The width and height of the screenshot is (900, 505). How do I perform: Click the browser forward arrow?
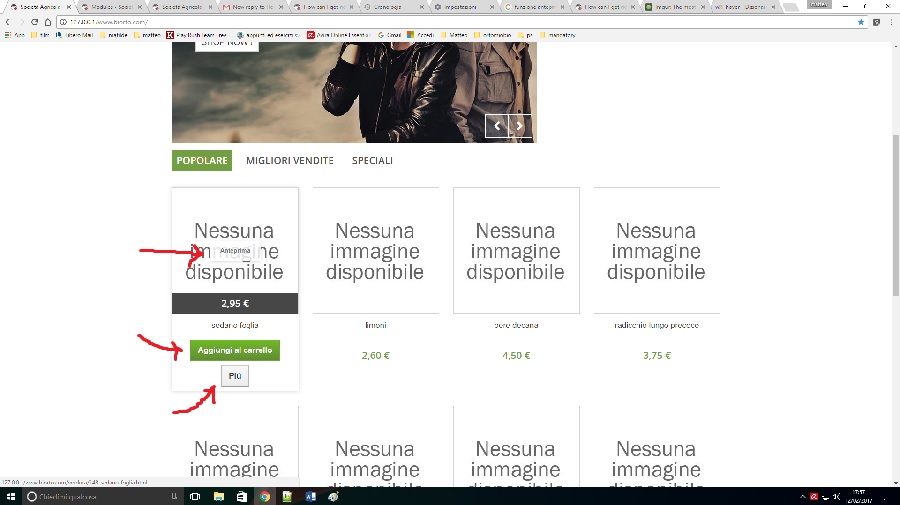tap(21, 22)
